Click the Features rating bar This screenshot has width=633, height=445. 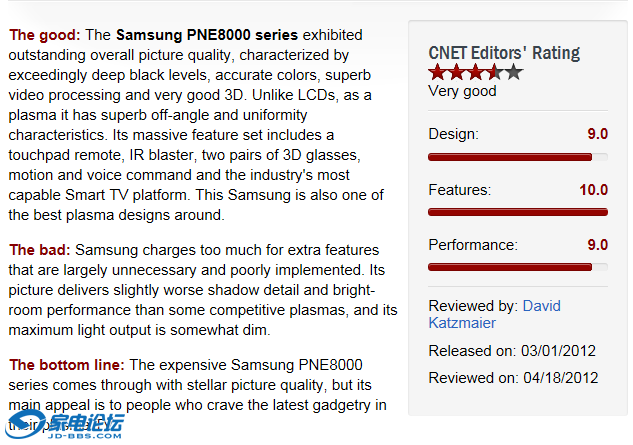pyautogui.click(x=517, y=212)
